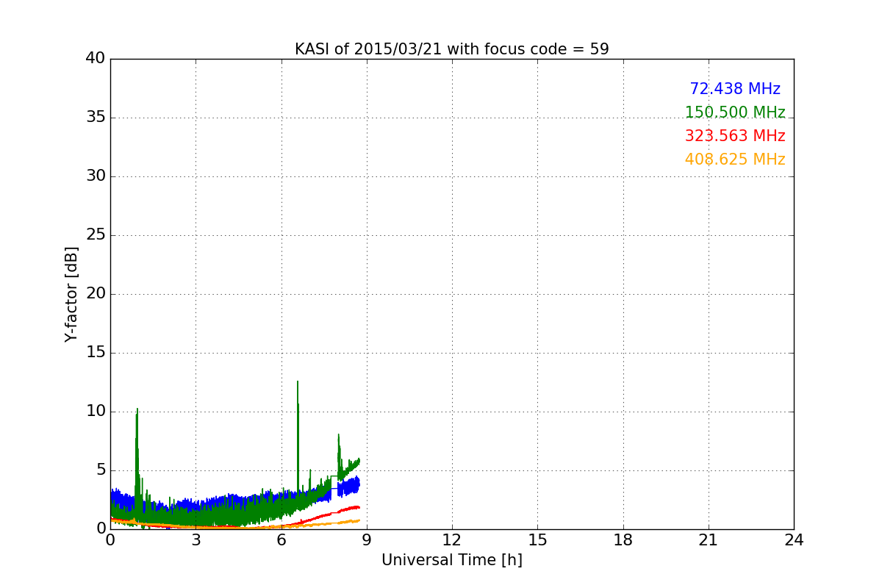882x588 pixels.
Task: Click the 'Universal Time [h]' axis label
Action: click(x=452, y=560)
